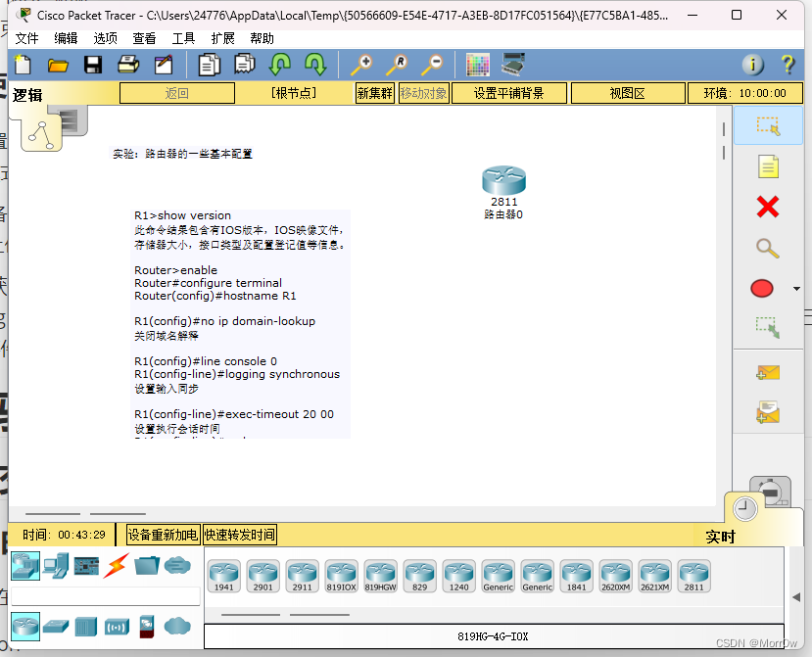Open the 帮助 menu
812x657 pixels.
pos(263,39)
